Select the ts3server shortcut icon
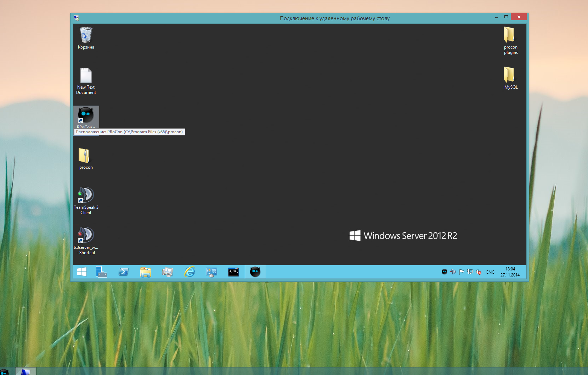Image resolution: width=588 pixels, height=375 pixels. pyautogui.click(x=86, y=241)
